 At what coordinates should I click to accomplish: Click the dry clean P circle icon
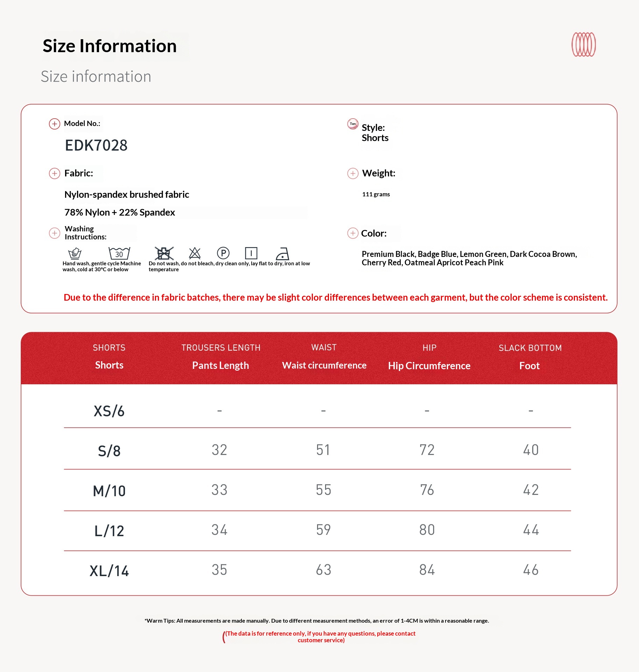tap(223, 253)
